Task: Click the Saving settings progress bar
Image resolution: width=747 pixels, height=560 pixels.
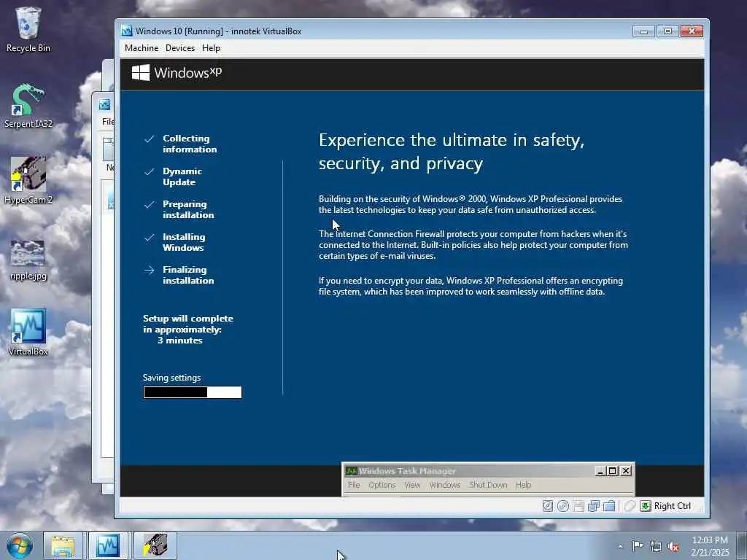Action: 193,392
